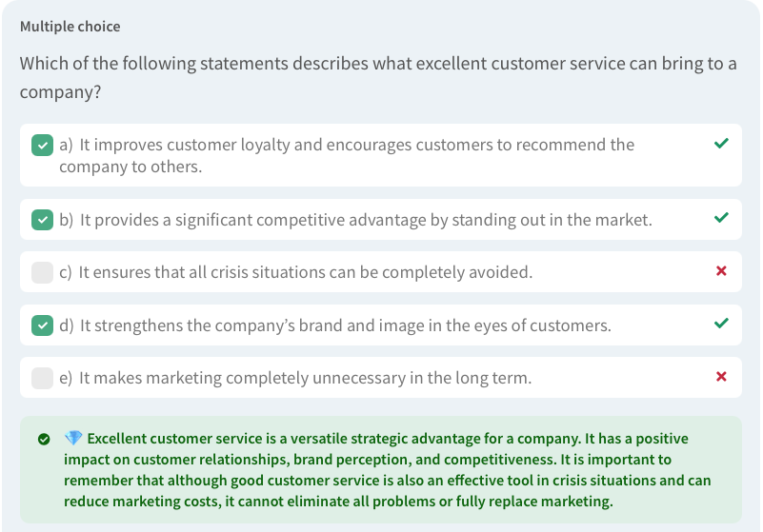The image size is (763, 532).
Task: Uncheck option a about customer loyalty
Action: 42,145
